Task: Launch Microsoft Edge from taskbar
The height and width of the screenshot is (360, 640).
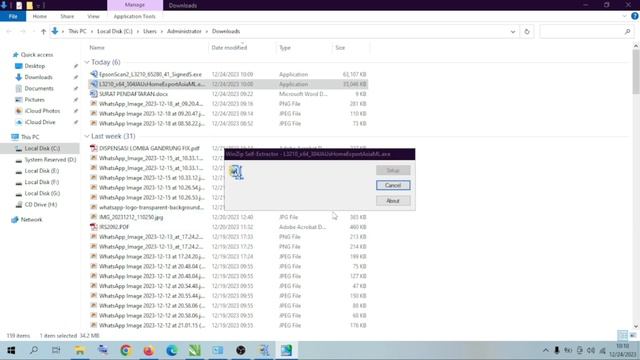Action: click(172, 350)
